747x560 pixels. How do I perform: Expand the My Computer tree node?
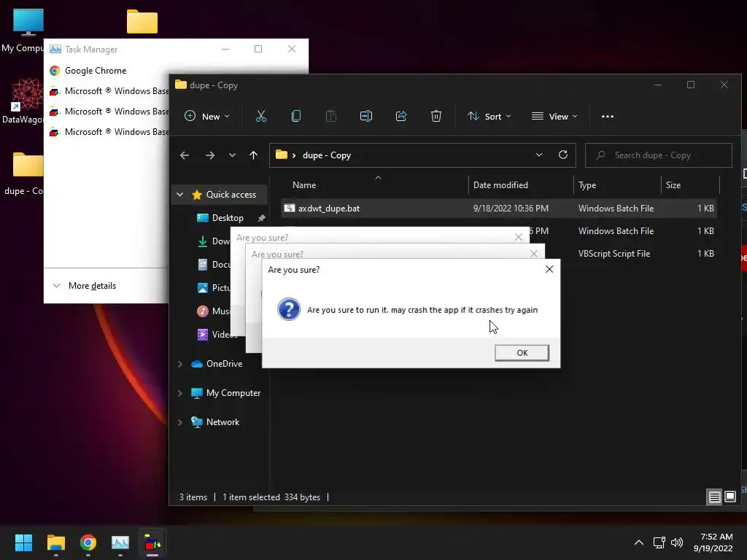coord(179,393)
